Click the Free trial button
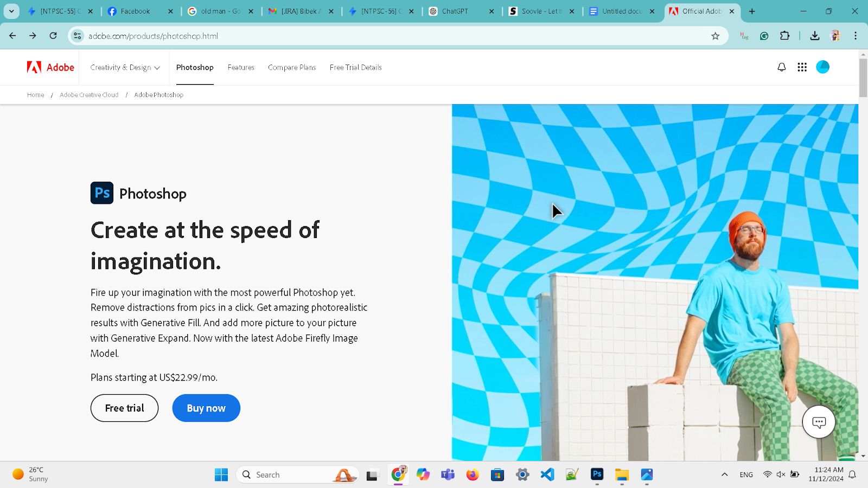 click(124, 408)
